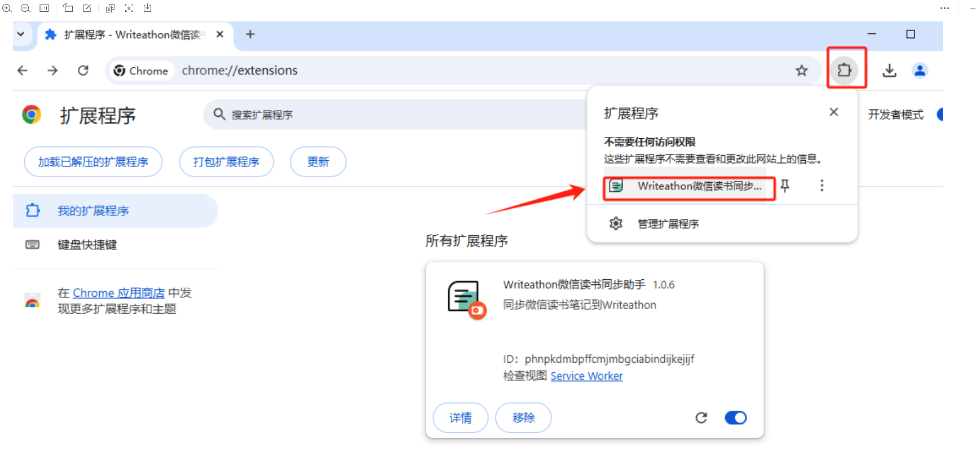Open the Service Worker link

[586, 376]
